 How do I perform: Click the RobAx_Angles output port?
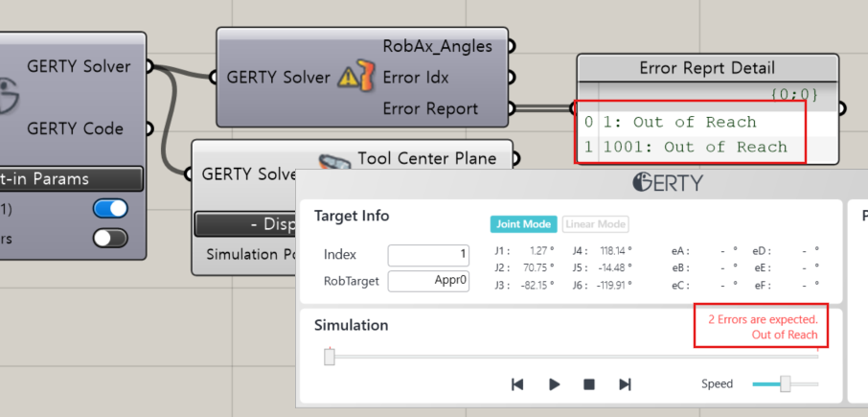(x=511, y=46)
